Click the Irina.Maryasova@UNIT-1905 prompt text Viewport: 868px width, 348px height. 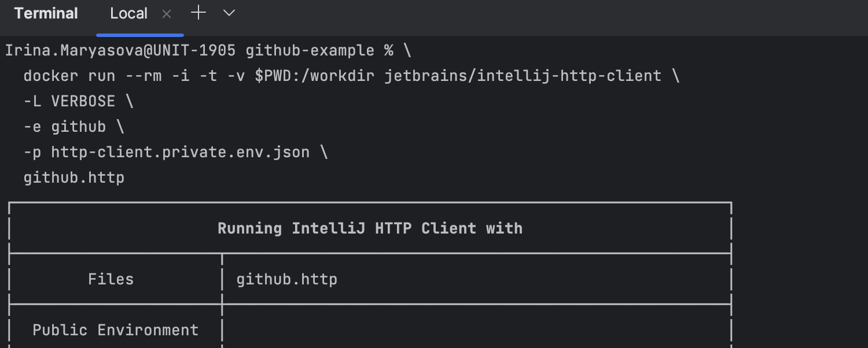(x=120, y=51)
